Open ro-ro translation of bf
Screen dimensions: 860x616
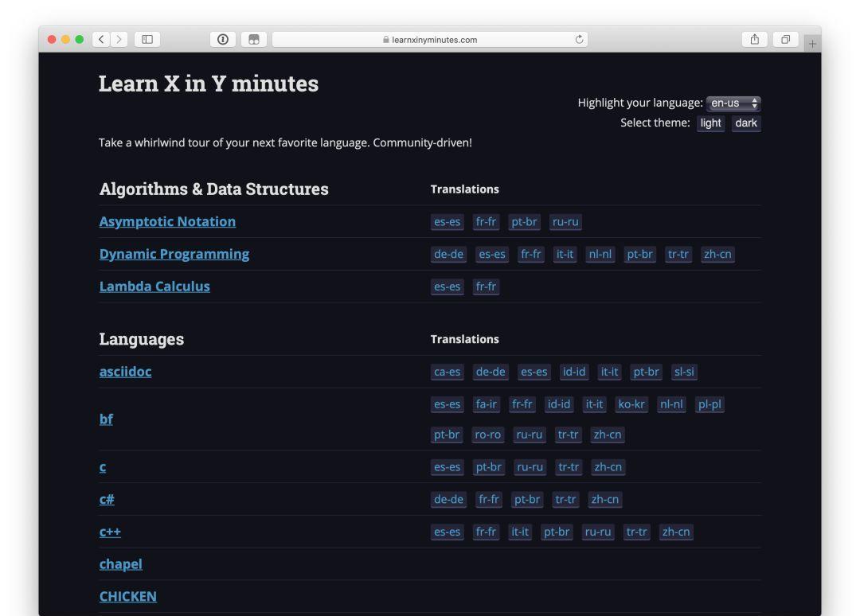[x=487, y=435]
